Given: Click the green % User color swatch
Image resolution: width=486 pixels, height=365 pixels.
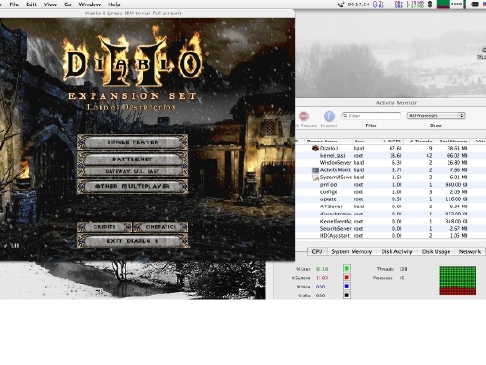Looking at the screenshot, I should pos(347,268).
